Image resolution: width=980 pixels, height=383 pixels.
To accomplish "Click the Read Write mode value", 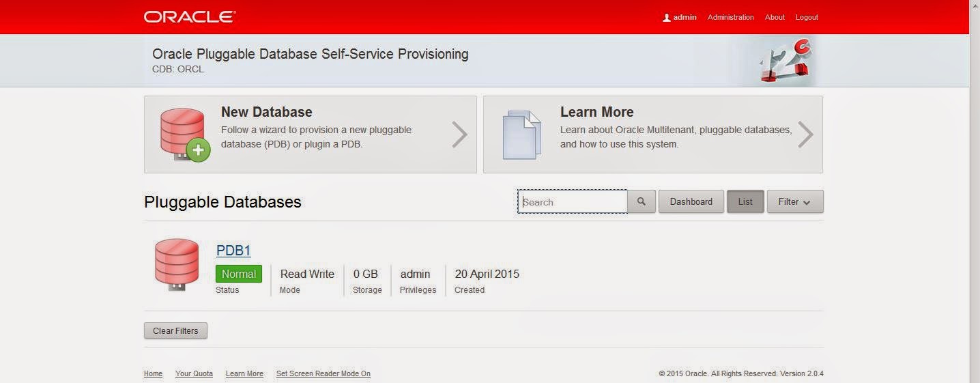I will point(307,274).
